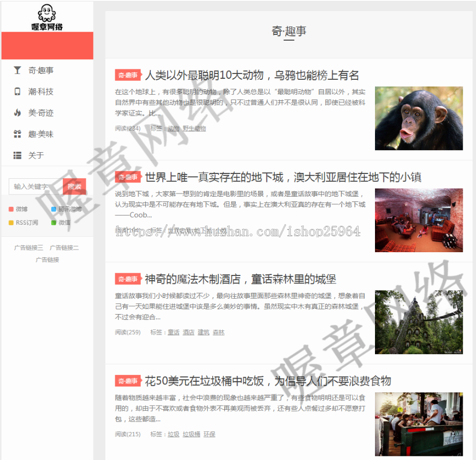Screen dimensions: 476x460
Task: Open the chimpanzee article thumbnail
Action: coord(418,117)
